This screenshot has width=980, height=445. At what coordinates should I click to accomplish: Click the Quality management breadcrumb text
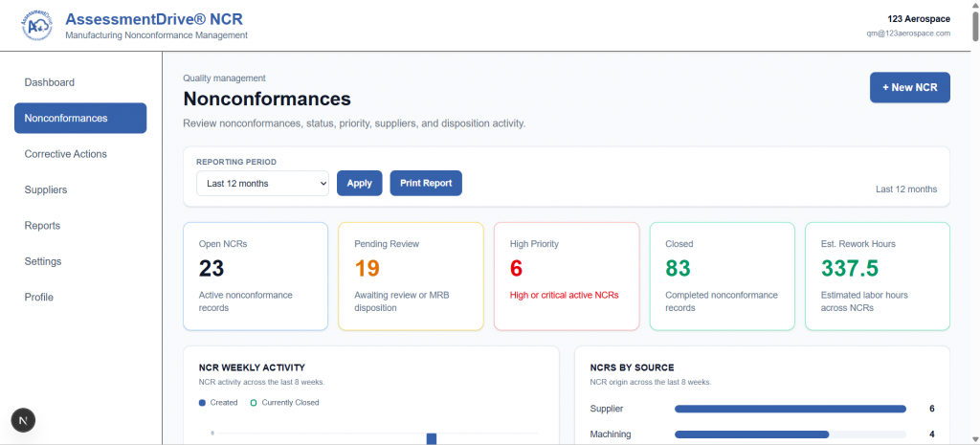(x=224, y=78)
